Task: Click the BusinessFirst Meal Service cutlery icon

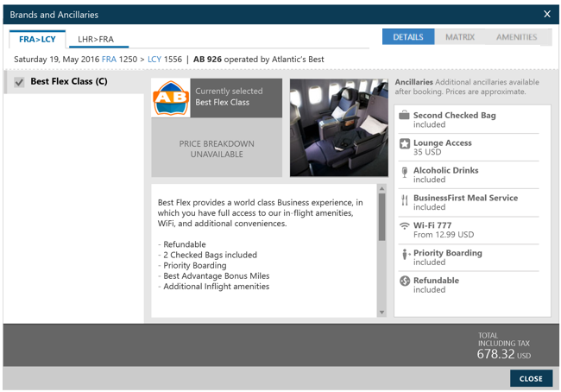Action: click(x=404, y=199)
